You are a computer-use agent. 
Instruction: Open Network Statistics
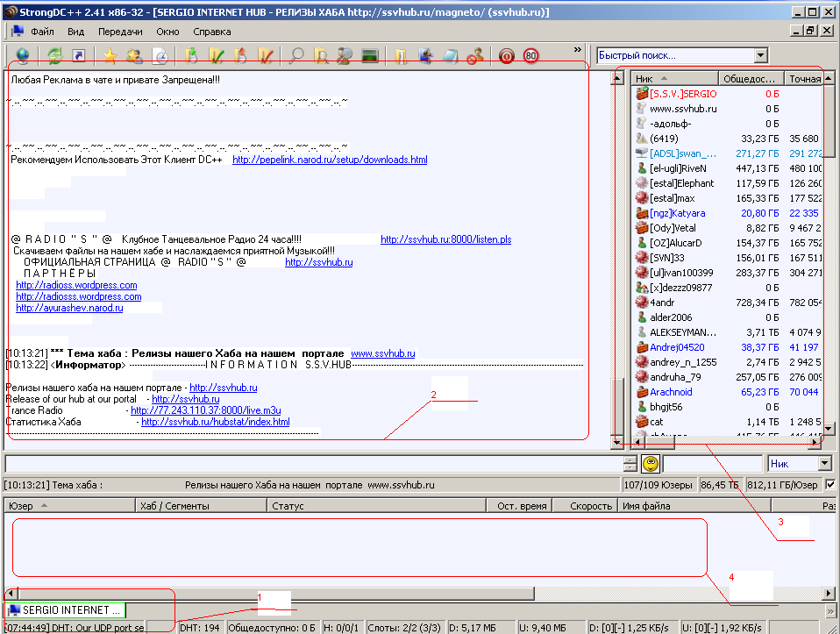click(x=369, y=54)
